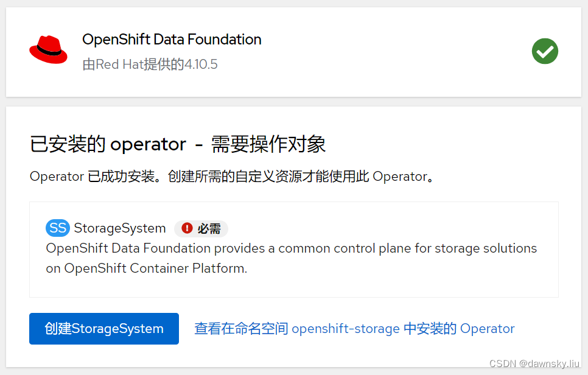This screenshot has width=588, height=375.
Task: Select the version text 4.10.5
Action: 203,64
